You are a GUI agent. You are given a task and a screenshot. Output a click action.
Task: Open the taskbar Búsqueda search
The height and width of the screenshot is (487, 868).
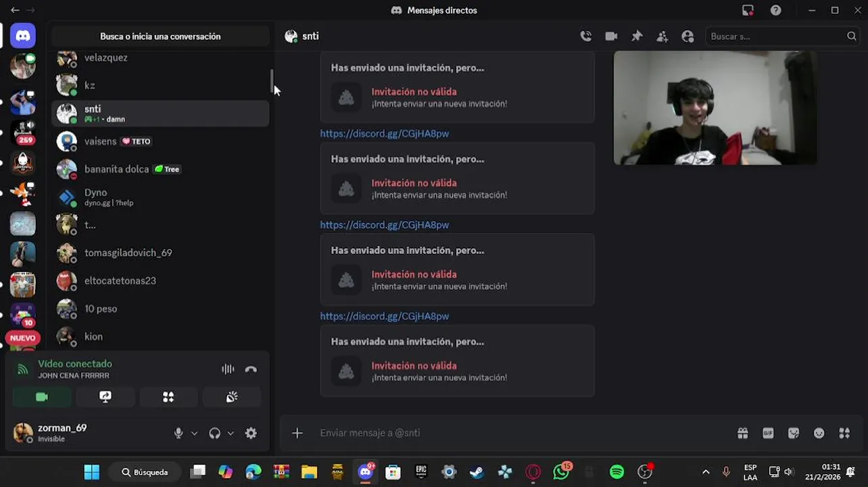tap(145, 472)
